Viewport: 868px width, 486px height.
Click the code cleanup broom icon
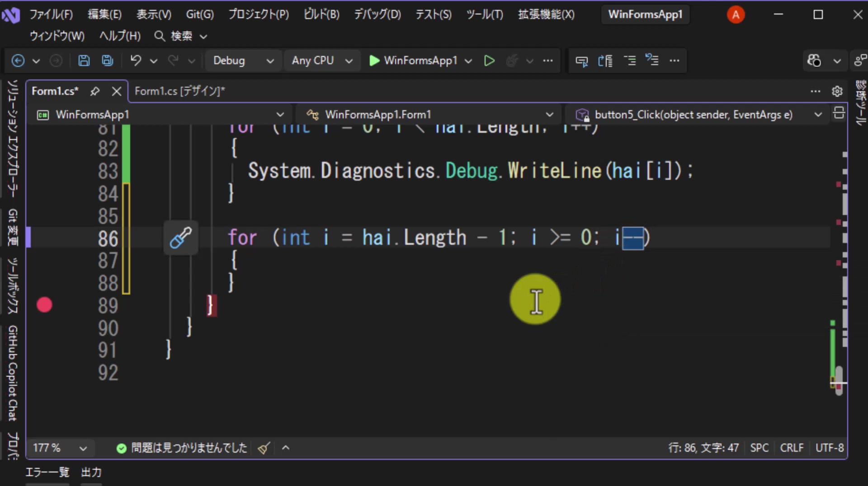point(264,448)
